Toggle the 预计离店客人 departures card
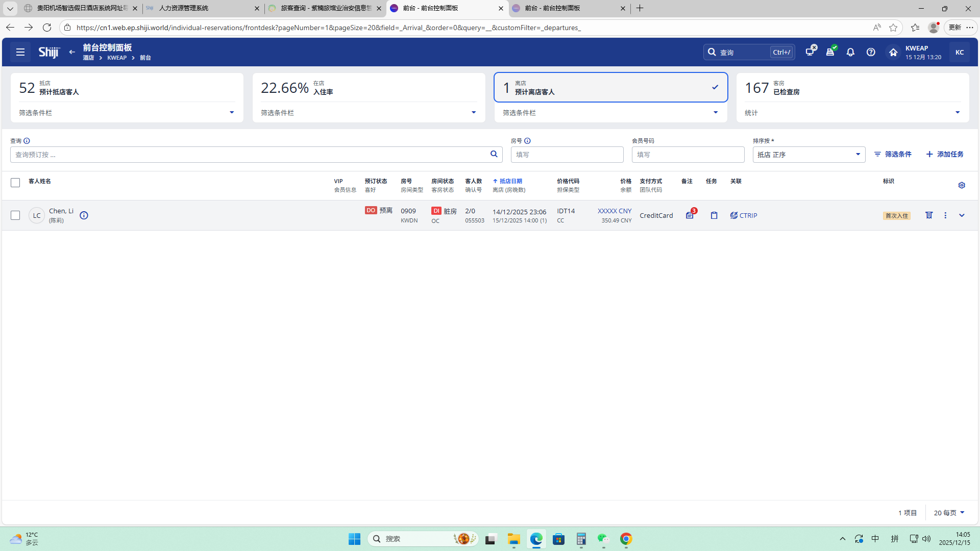This screenshot has height=551, width=980. (x=610, y=87)
